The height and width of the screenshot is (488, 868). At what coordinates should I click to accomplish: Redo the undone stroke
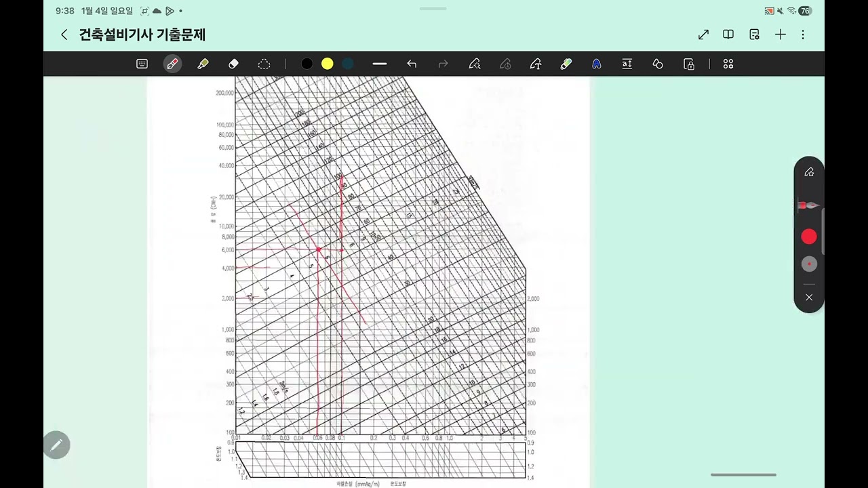443,64
